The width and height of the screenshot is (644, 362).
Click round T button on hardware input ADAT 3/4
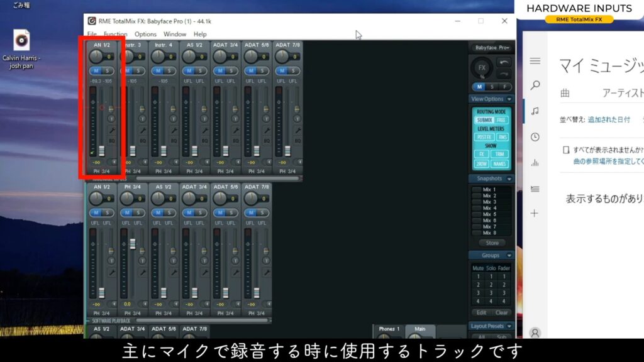pyautogui.click(x=235, y=119)
